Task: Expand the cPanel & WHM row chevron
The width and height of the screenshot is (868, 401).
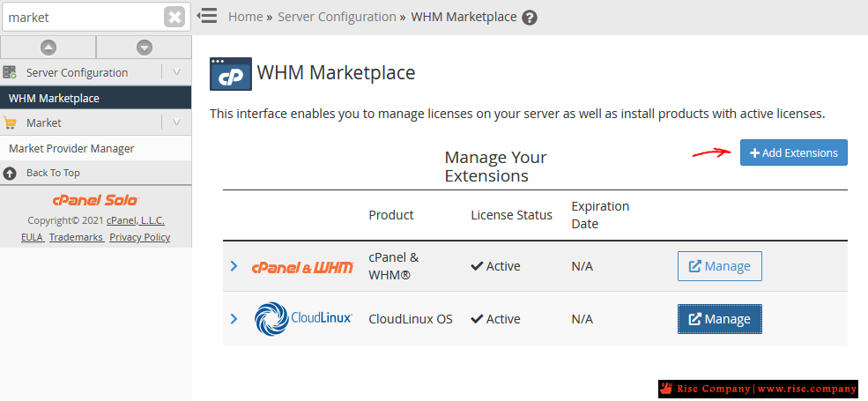Action: click(234, 266)
